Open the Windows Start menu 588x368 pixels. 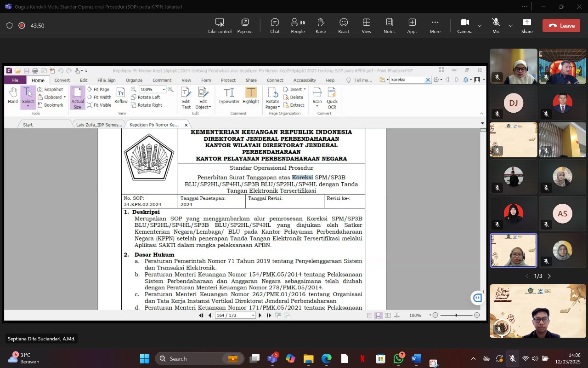pyautogui.click(x=145, y=359)
